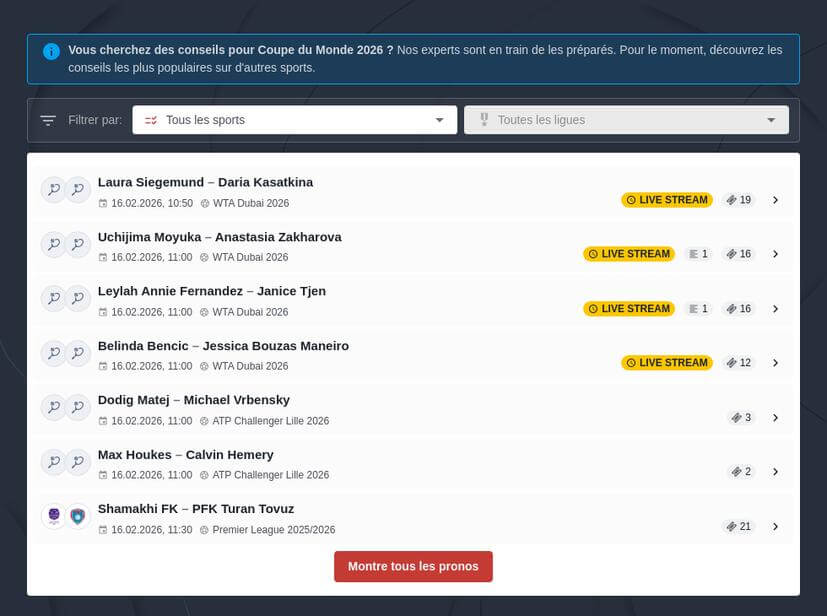Viewport: 827px width, 616px height.
Task: Open Uchijima Moyuka – Anastasia Zakharova match
Action: pyautogui.click(x=219, y=237)
